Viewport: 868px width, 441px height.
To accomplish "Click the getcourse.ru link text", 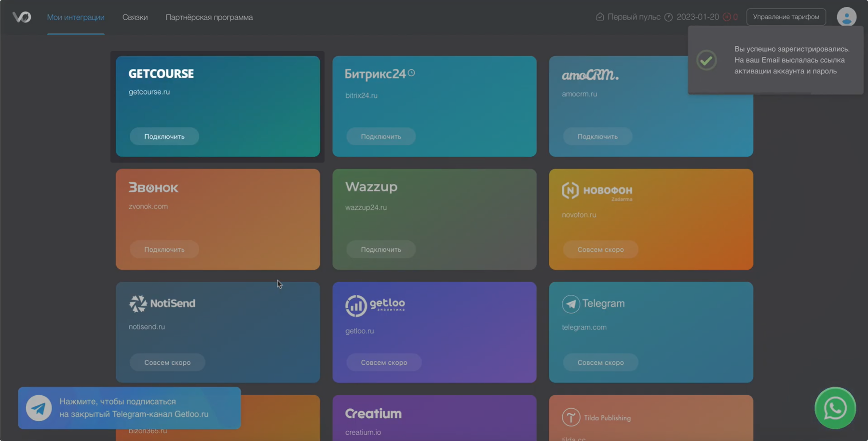I will click(x=149, y=92).
